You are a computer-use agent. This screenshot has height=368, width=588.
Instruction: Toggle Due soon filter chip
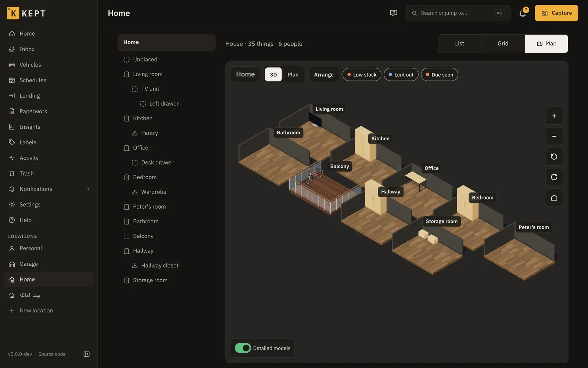coord(439,75)
